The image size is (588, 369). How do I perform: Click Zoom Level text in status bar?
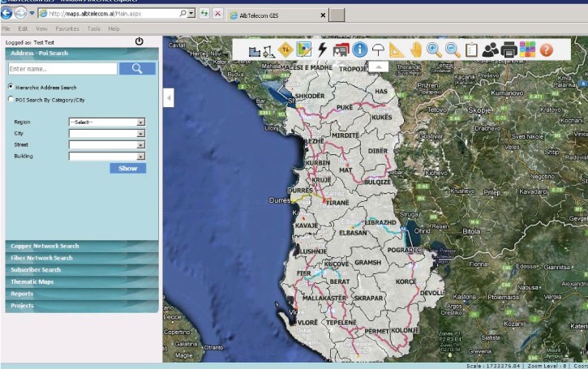(x=547, y=366)
